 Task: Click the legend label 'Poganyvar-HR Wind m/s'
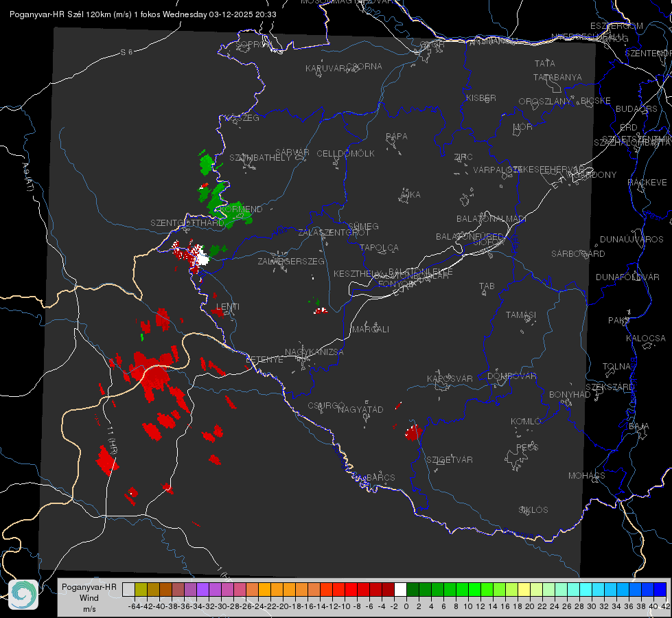(89, 597)
